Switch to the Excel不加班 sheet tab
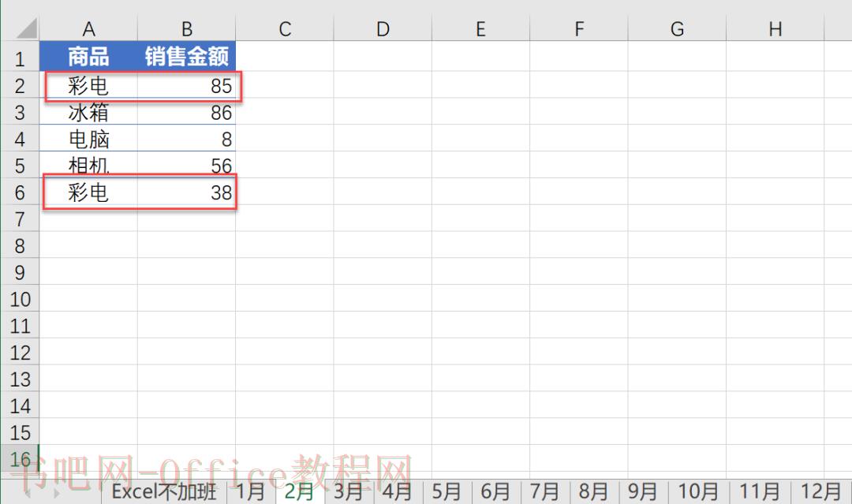 coord(164,492)
